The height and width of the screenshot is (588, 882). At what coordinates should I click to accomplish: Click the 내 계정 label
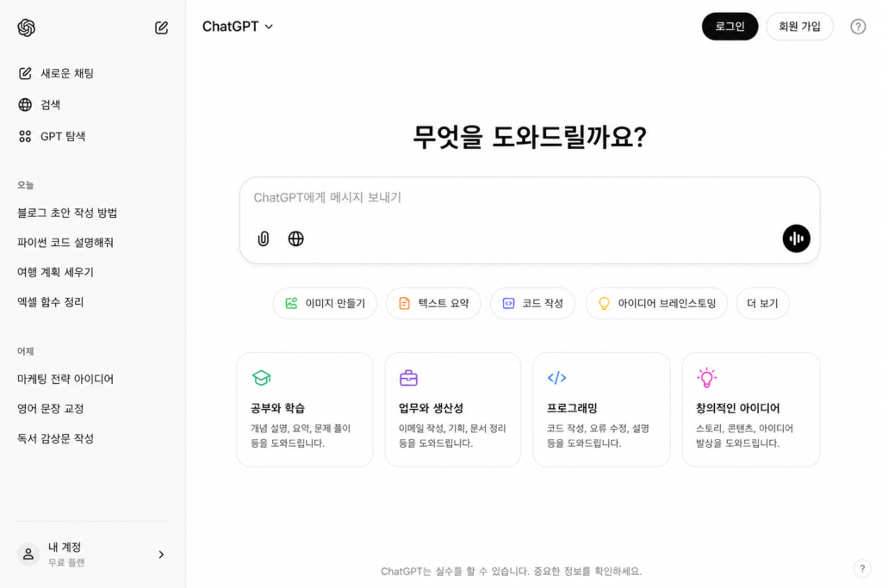tap(65, 547)
